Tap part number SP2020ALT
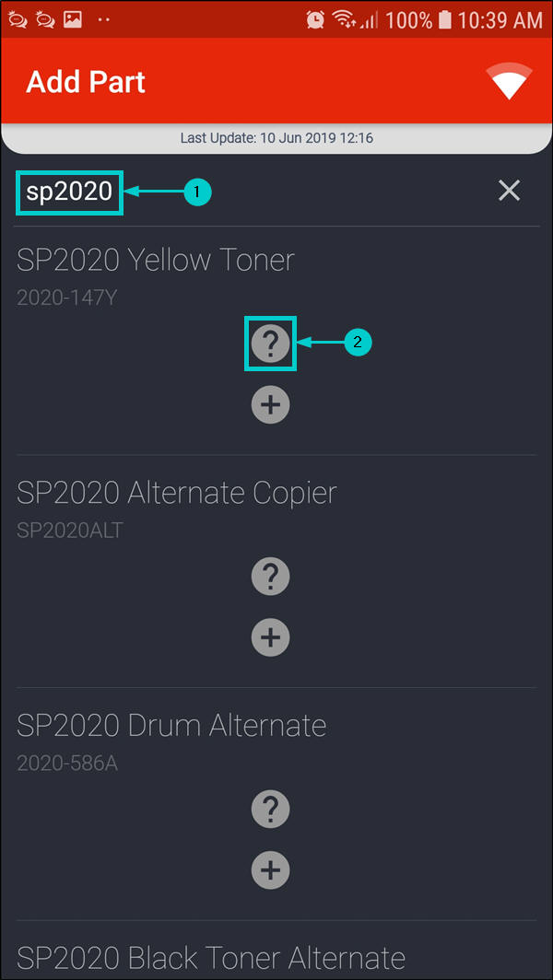 70,531
